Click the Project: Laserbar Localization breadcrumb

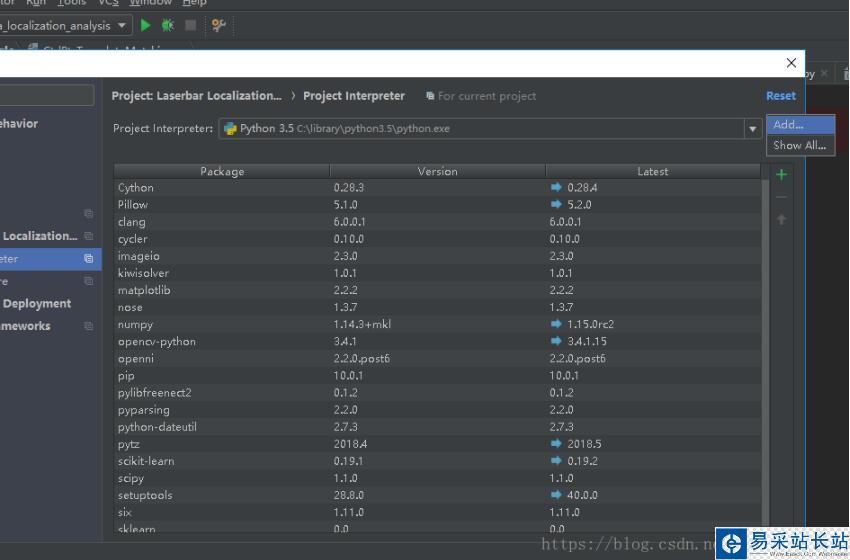(x=197, y=96)
